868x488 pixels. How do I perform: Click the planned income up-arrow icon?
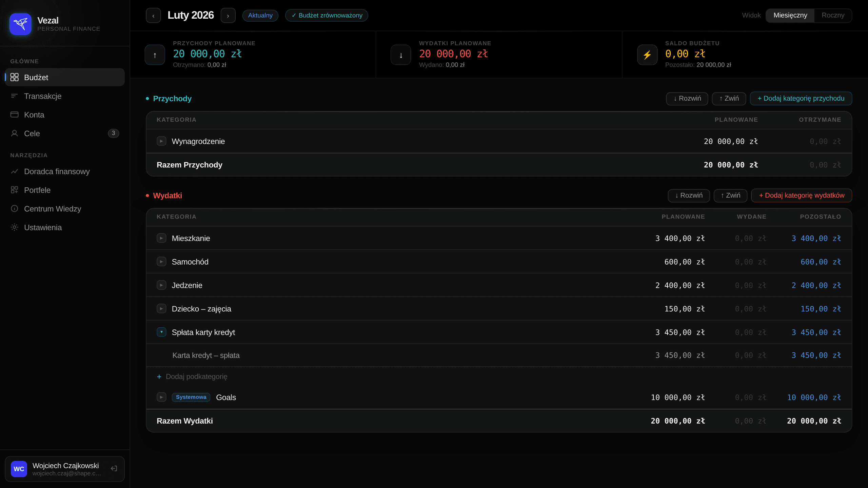coord(155,55)
